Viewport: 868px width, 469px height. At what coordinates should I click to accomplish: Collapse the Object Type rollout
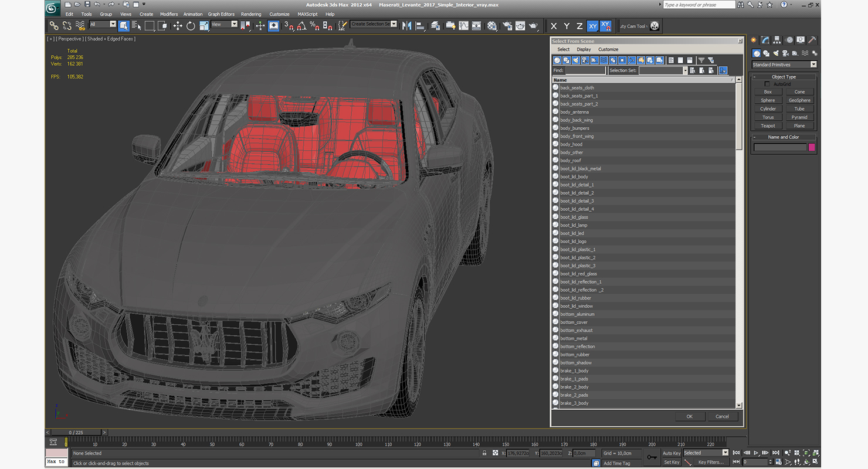784,77
